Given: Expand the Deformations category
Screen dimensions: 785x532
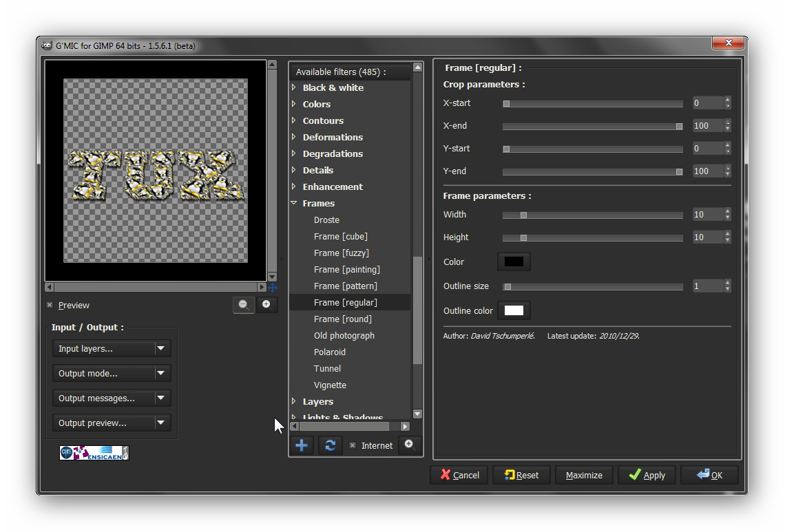Looking at the screenshot, I should click(x=294, y=137).
